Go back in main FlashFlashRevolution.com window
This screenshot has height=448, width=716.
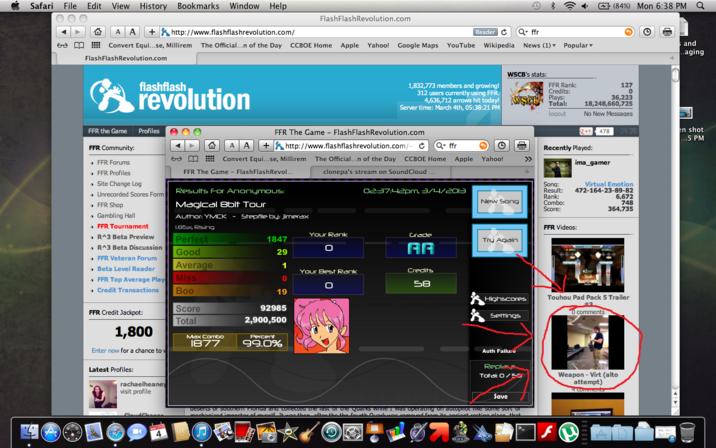point(64,32)
